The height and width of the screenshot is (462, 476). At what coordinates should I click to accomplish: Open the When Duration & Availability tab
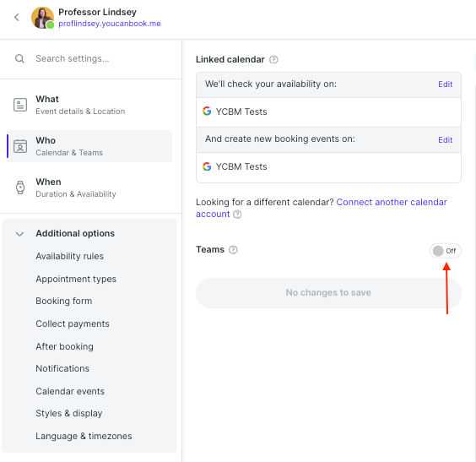[x=89, y=188]
